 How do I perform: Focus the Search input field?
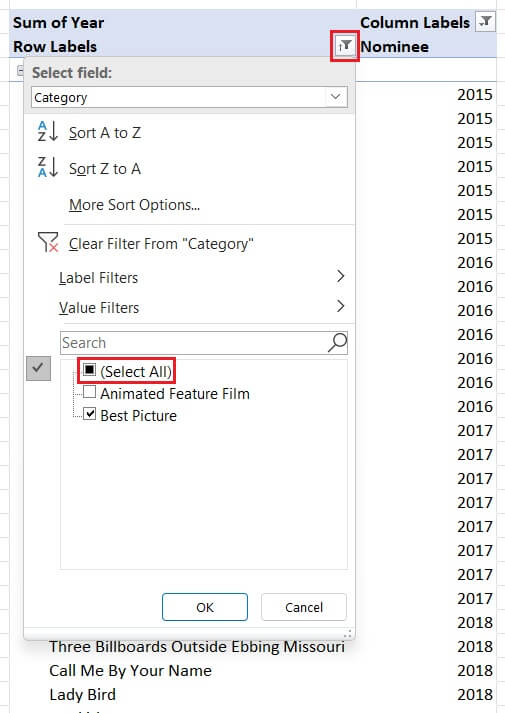(194, 342)
